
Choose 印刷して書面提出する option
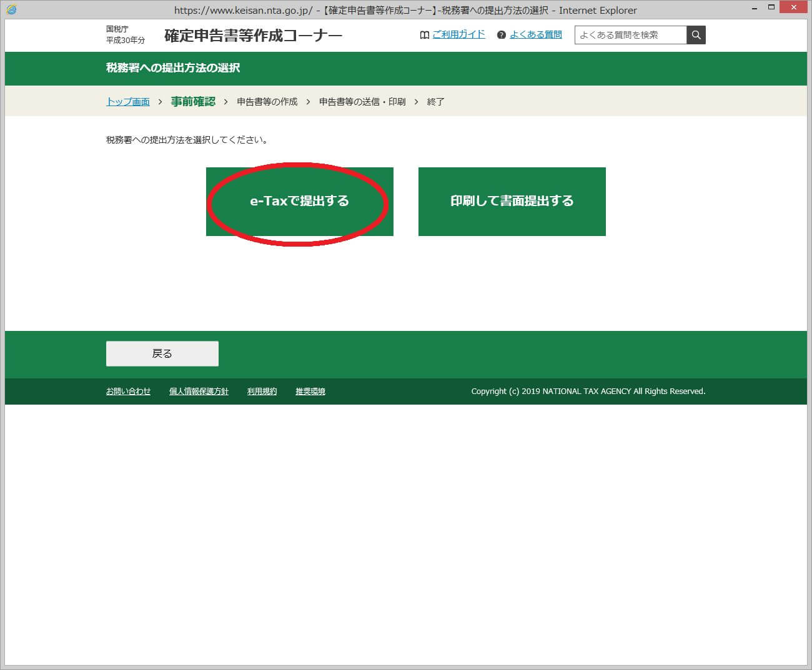pos(512,201)
